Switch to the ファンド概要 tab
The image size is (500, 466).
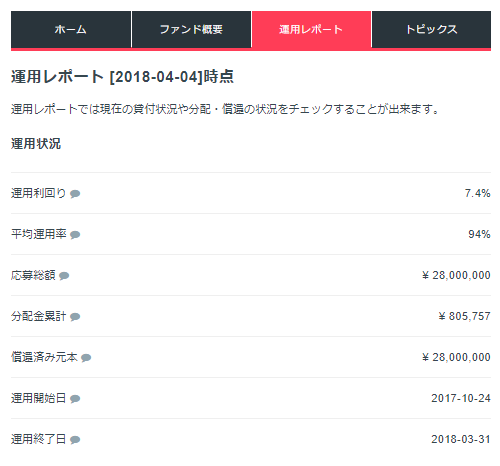191,29
